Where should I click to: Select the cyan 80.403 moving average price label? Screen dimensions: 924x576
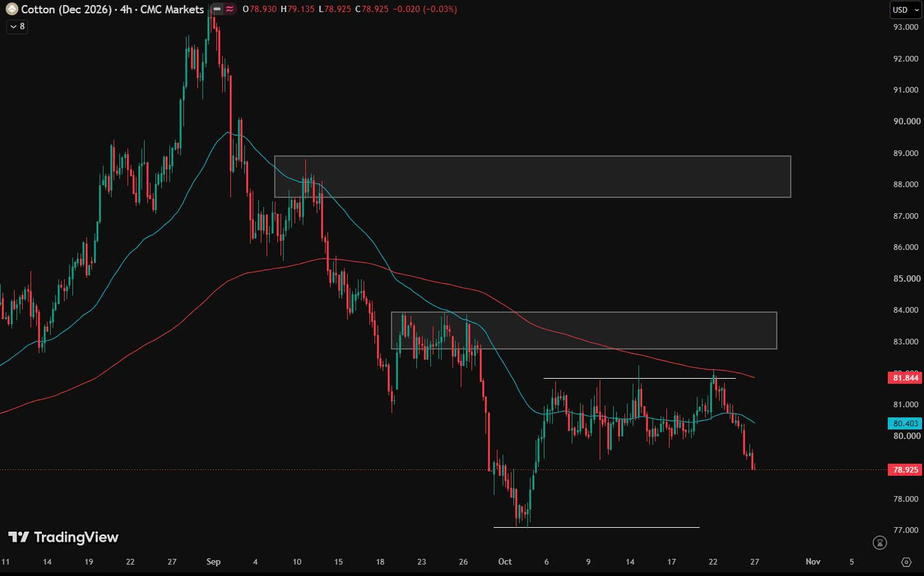pyautogui.click(x=905, y=423)
